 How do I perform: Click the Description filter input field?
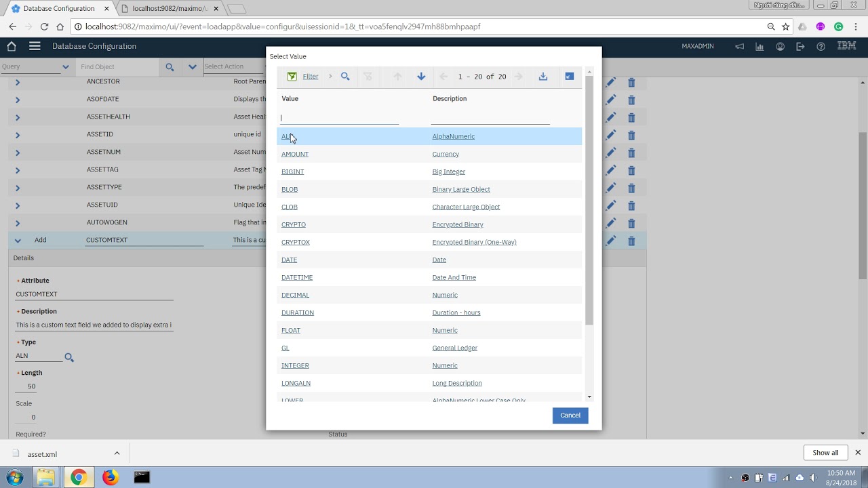point(490,118)
